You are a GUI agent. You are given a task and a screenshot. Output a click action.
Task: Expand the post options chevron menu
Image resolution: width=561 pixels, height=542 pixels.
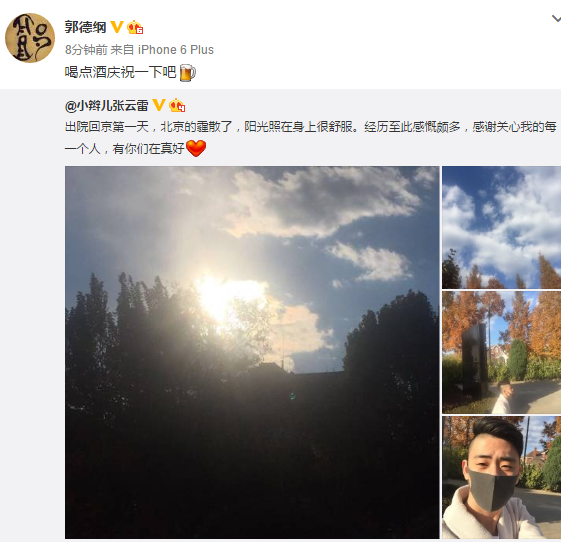(556, 18)
